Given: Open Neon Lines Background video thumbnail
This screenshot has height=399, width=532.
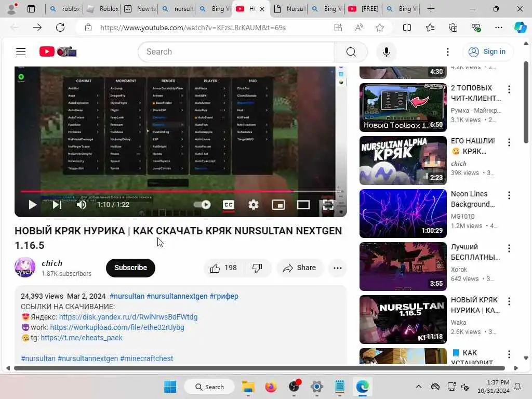Looking at the screenshot, I should click(x=403, y=214).
